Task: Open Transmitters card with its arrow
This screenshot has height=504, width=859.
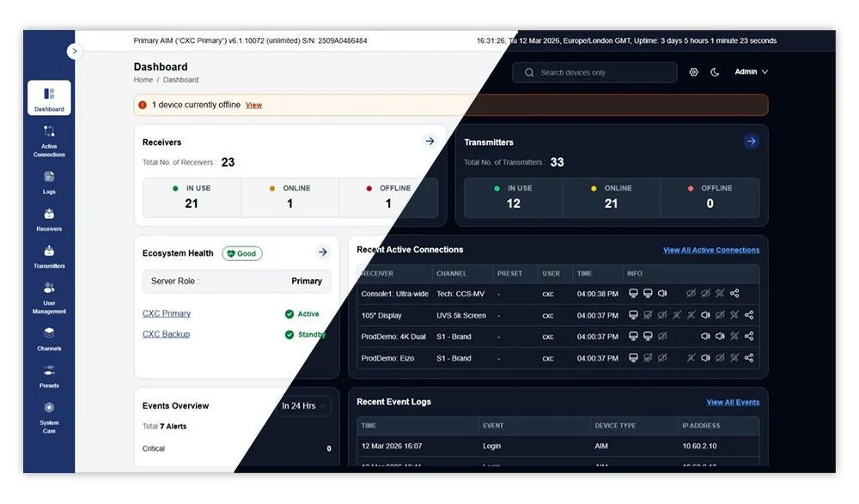Action: tap(751, 142)
